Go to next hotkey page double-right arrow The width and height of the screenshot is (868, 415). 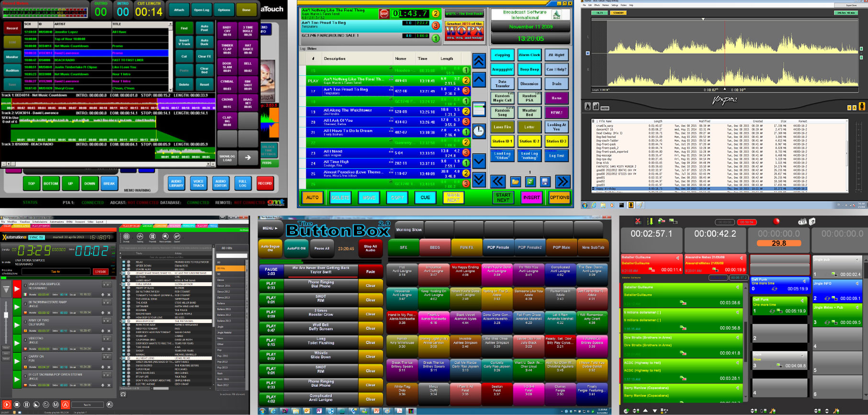pyautogui.click(x=563, y=181)
